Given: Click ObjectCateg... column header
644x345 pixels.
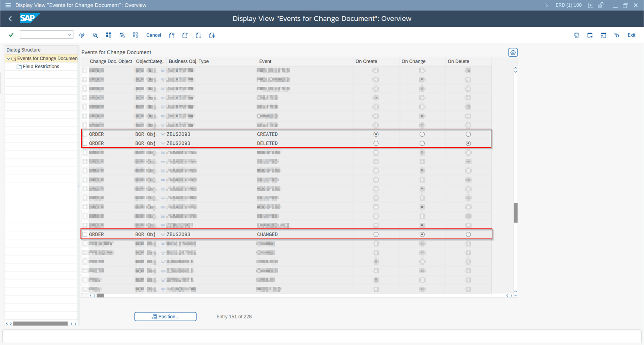Looking at the screenshot, I should tap(151, 61).
